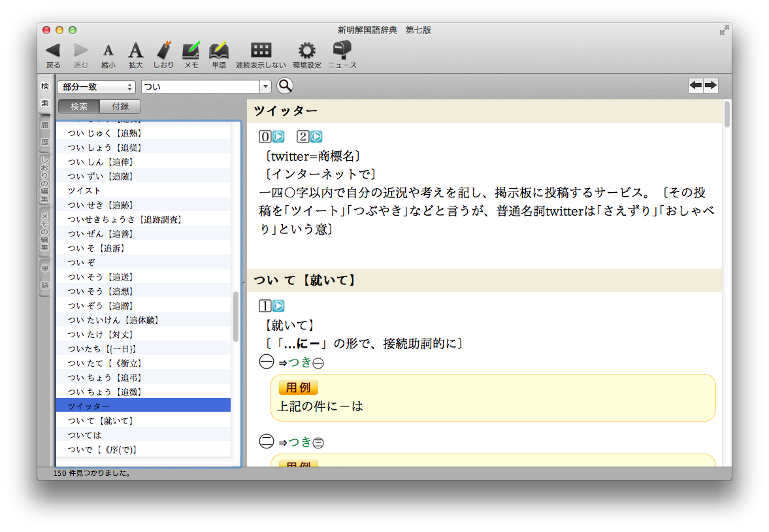Image resolution: width=769 pixels, height=532 pixels.
Task: Open the メモ memo icon
Action: (191, 50)
